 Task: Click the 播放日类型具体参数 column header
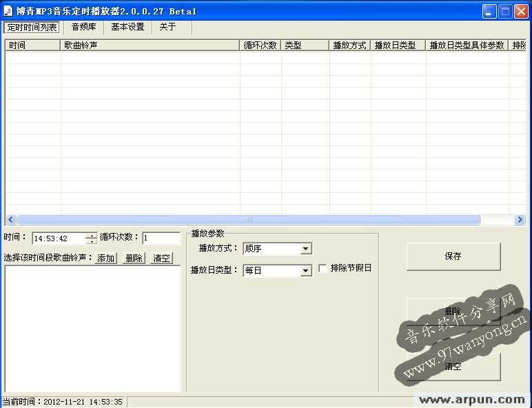coord(467,45)
